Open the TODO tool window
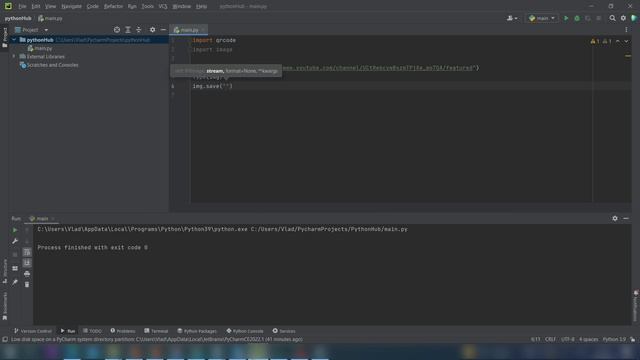The height and width of the screenshot is (360, 640). pyautogui.click(x=92, y=331)
